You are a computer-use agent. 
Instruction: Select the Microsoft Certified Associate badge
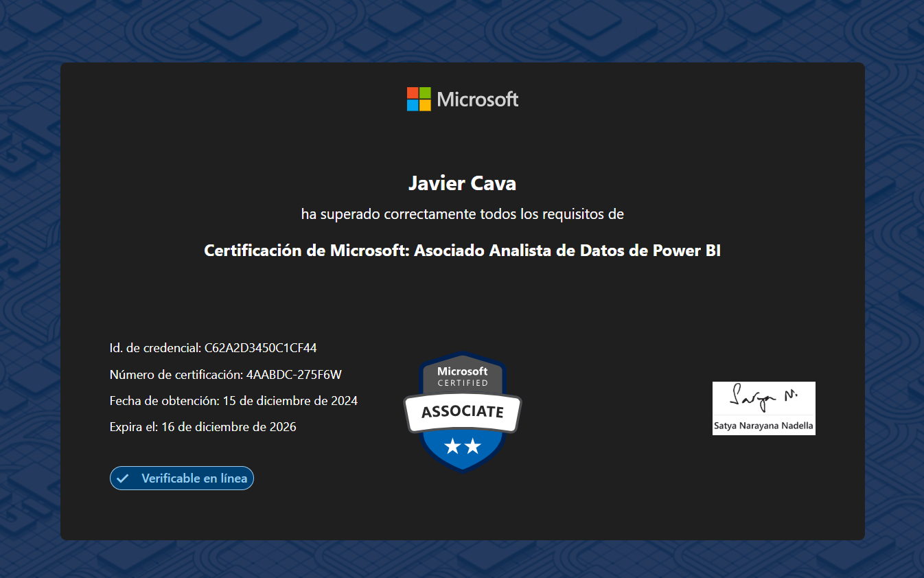(x=462, y=412)
